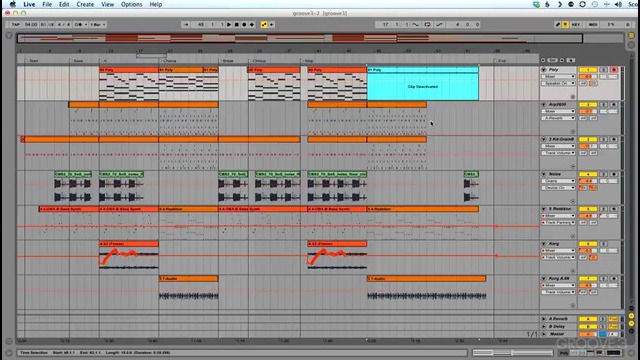Toggle Draw Mode pencil icon
This screenshot has height=360, width=640.
point(558,24)
